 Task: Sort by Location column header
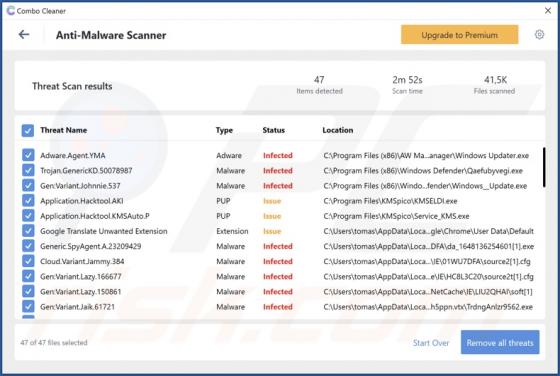pos(338,130)
